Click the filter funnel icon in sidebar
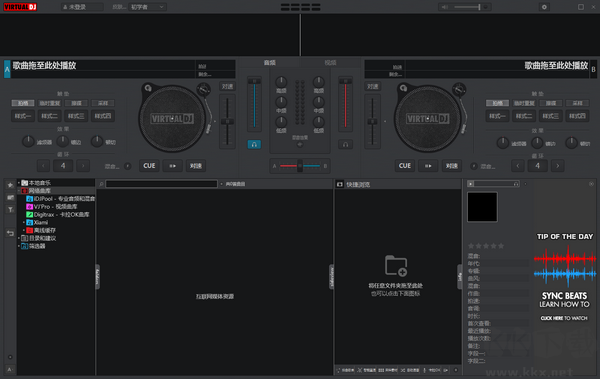This screenshot has width=600, height=379. [x=10, y=209]
